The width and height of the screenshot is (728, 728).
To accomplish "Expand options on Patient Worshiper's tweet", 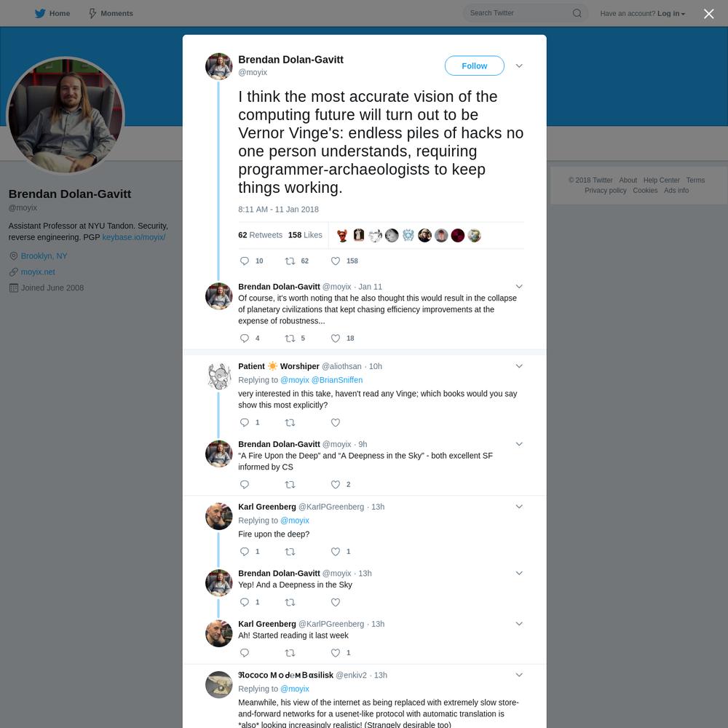I will (519, 366).
